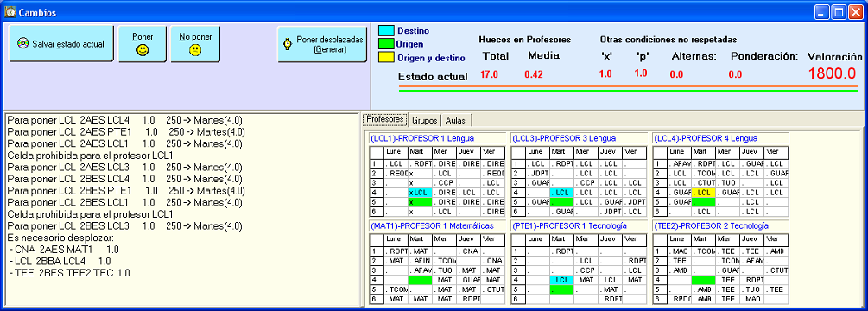The image size is (868, 311).
Task: Click green cell in MAT1 timetable
Action: 419,280
